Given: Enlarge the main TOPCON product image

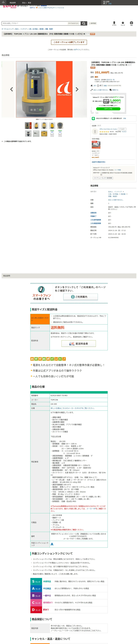Looking at the screenshot, I should tap(44, 89).
